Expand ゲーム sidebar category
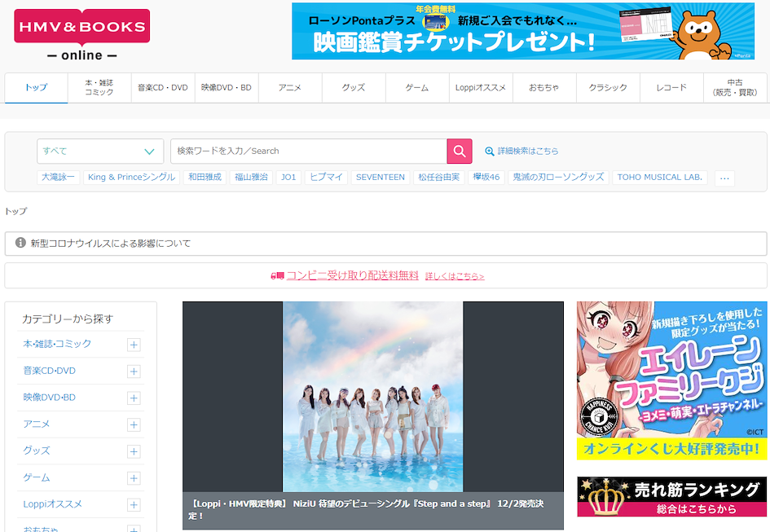This screenshot has width=770, height=532. 134,478
